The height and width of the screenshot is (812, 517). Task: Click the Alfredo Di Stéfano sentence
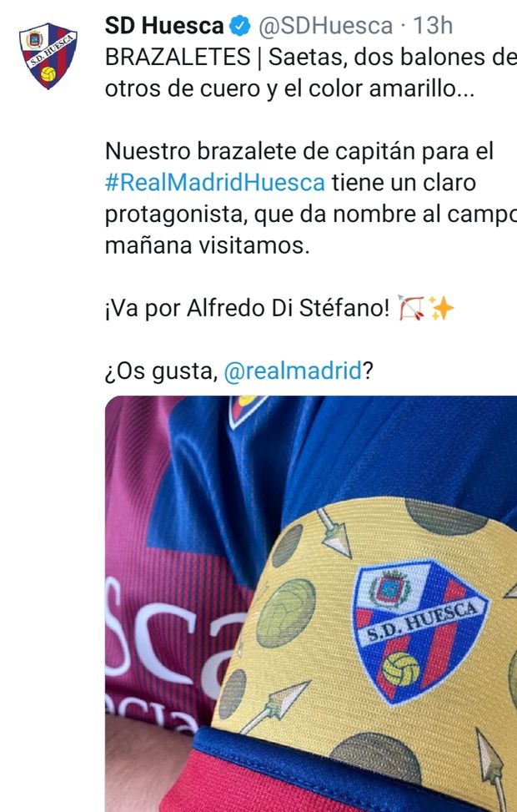point(247,309)
